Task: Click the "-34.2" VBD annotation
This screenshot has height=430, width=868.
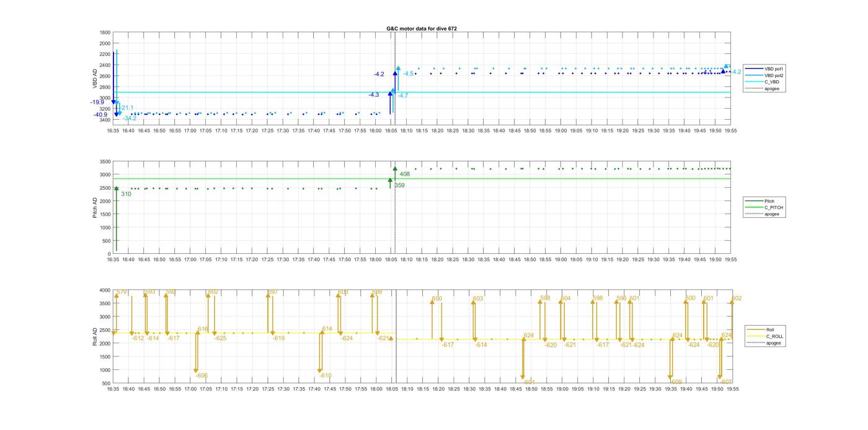Action: pyautogui.click(x=129, y=119)
